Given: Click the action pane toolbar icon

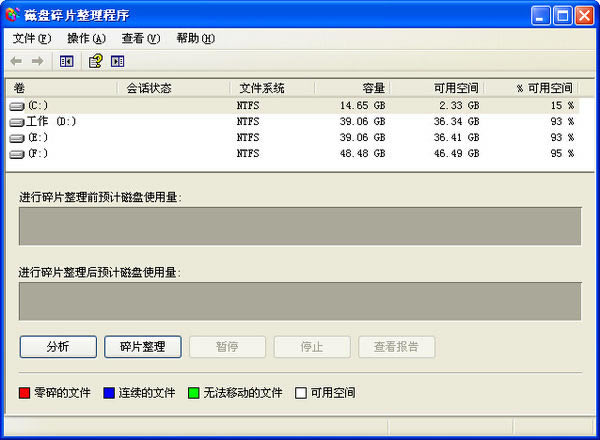Looking at the screenshot, I should coord(118,61).
